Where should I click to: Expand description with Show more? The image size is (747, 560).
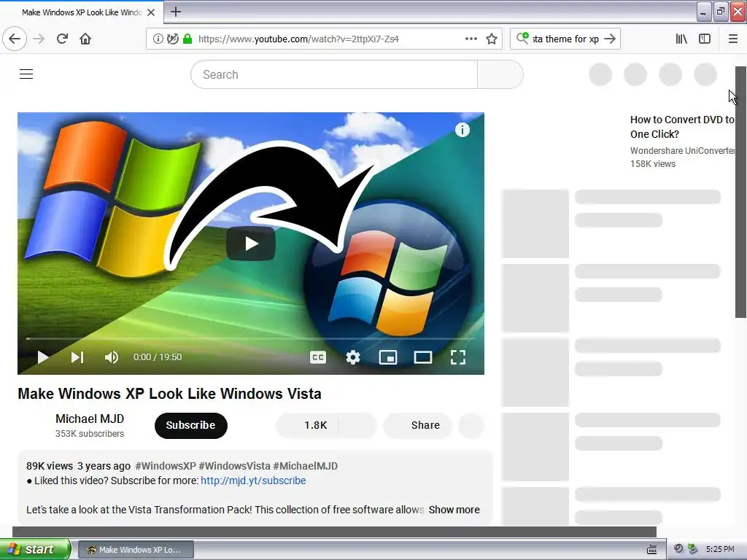(x=454, y=510)
